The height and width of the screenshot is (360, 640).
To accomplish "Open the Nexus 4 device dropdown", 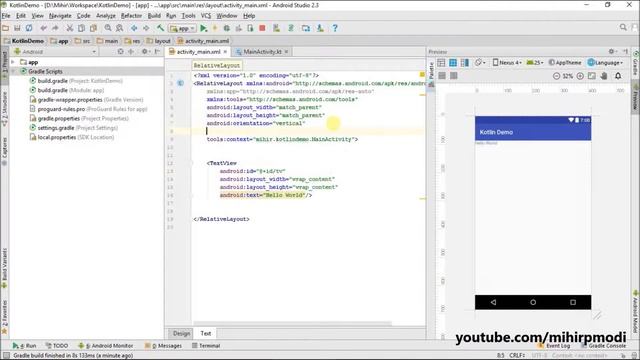I will (x=507, y=62).
